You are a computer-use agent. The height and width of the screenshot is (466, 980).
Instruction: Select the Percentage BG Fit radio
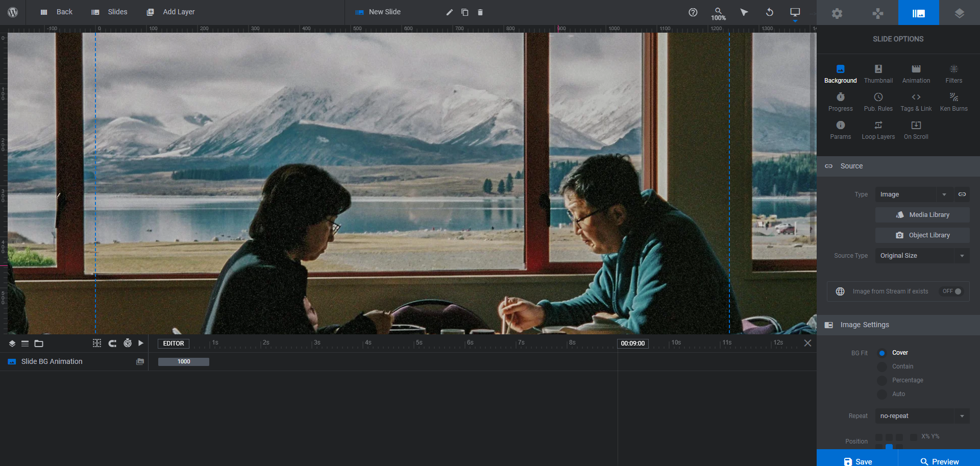(882, 380)
